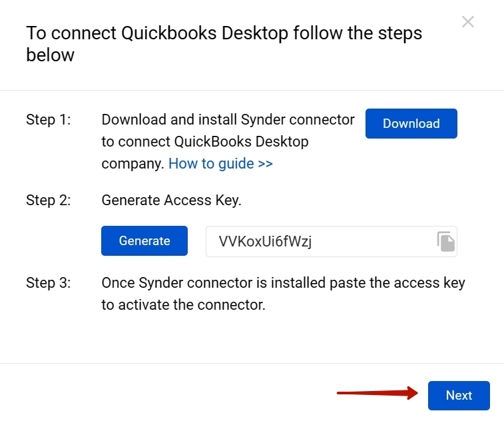
Task: Click the text 'to connect QuickBooks Desktop'
Action: click(x=204, y=142)
